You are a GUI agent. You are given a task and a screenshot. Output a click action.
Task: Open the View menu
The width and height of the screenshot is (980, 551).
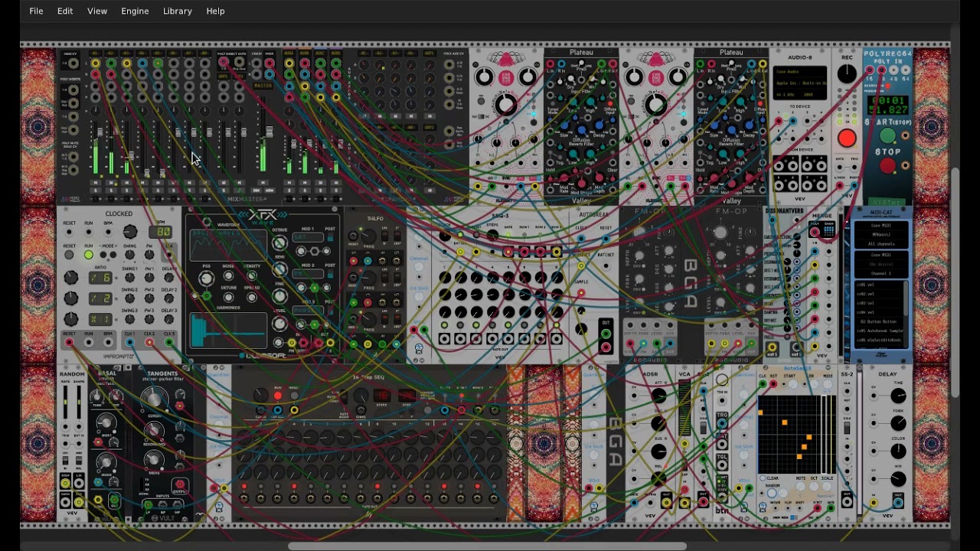[x=97, y=11]
